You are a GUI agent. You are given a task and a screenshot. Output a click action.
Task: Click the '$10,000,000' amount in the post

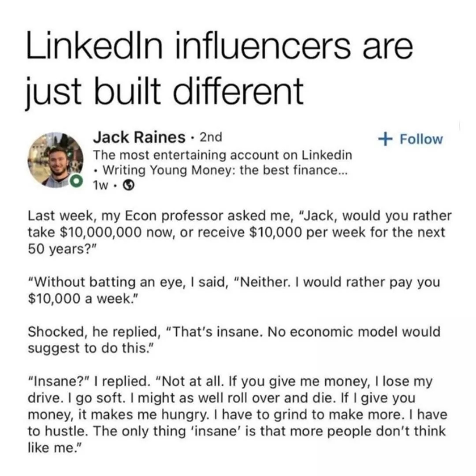click(x=101, y=232)
